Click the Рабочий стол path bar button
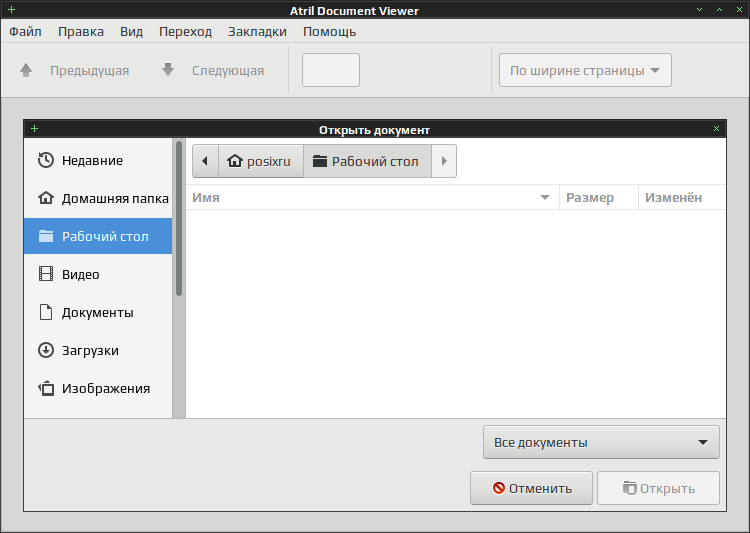Image resolution: width=750 pixels, height=533 pixels. click(x=367, y=161)
